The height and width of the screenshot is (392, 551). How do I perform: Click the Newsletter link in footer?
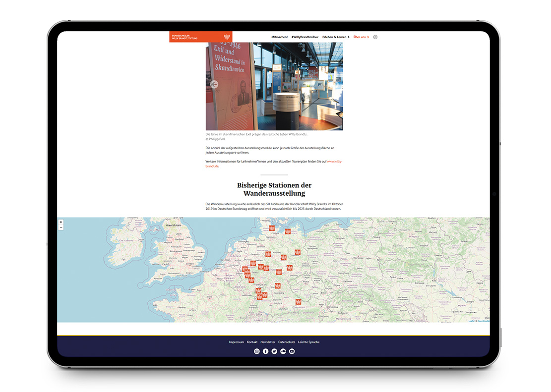(268, 342)
